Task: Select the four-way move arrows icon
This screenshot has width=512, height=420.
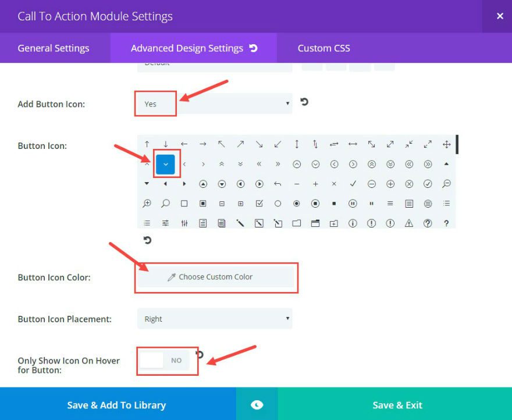Action: coord(446,144)
